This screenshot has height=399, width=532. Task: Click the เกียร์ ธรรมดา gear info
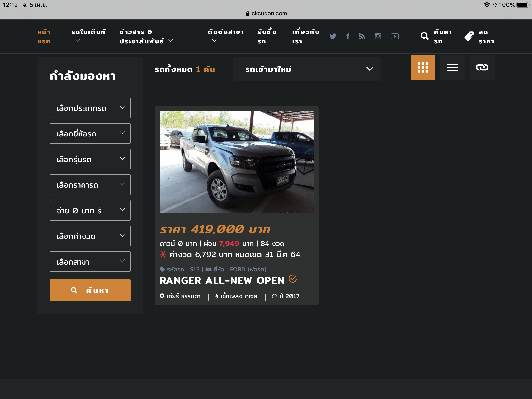180,296
